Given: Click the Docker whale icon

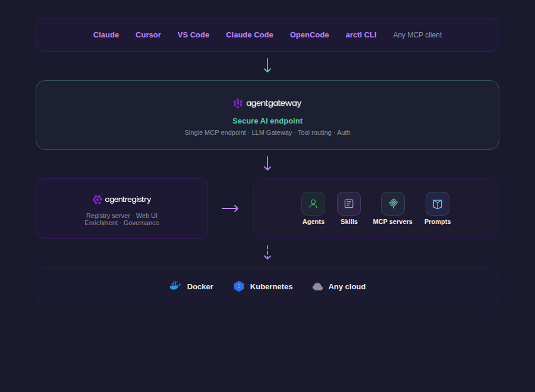Looking at the screenshot, I should coord(175,286).
